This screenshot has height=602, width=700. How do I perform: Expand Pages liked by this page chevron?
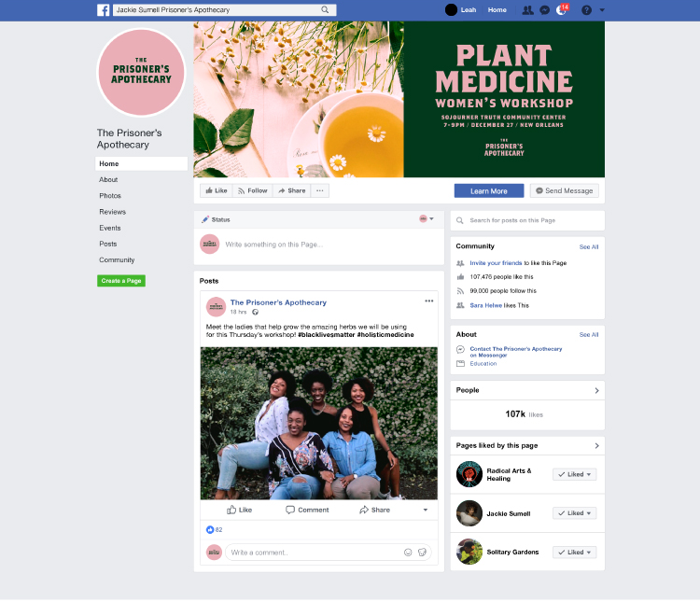click(x=597, y=446)
